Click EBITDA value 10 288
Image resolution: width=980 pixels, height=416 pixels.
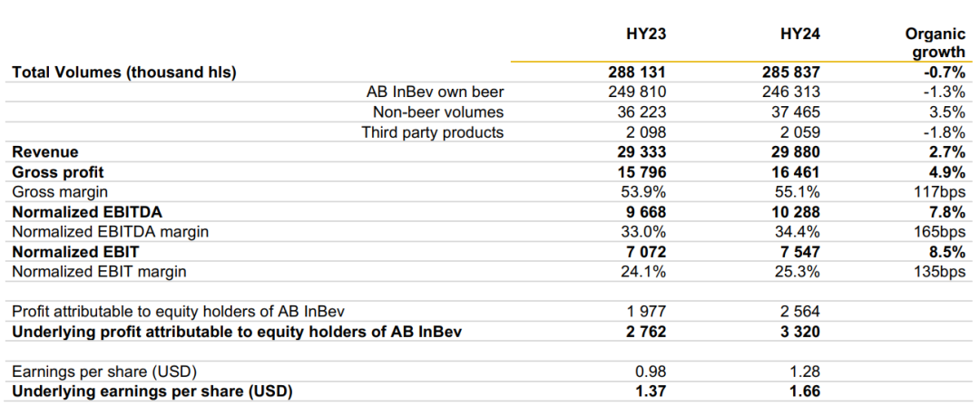pyautogui.click(x=794, y=212)
